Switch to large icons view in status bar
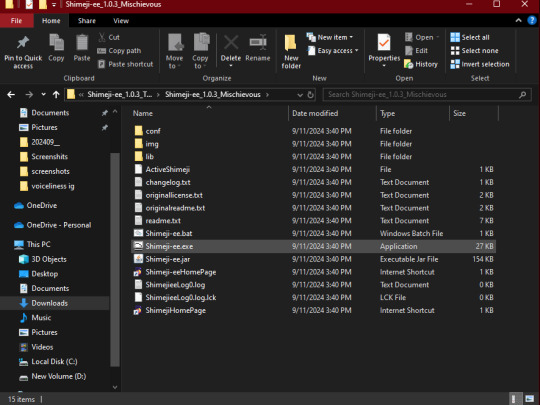This screenshot has width=540, height=405. (529, 399)
